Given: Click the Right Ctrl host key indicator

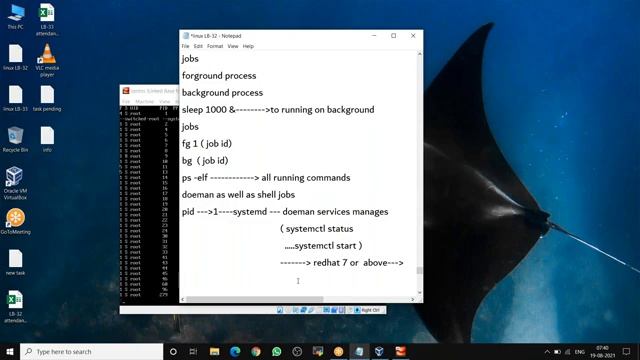Looking at the screenshot, I should tap(370, 310).
